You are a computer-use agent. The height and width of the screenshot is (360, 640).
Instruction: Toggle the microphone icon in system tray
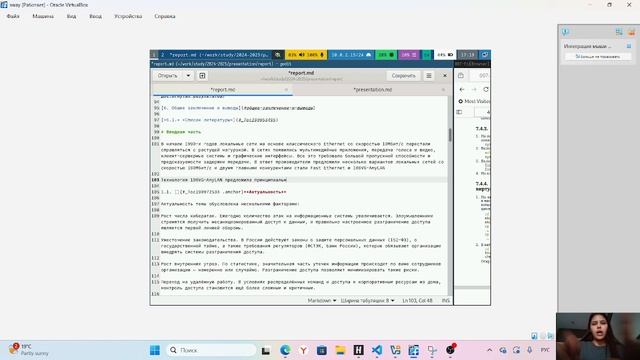pos(529,350)
